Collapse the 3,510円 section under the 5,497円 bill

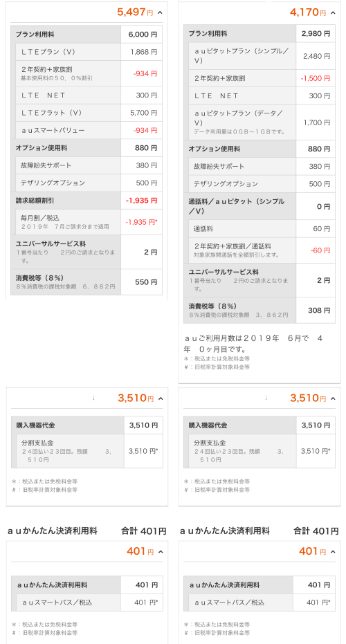[161, 398]
